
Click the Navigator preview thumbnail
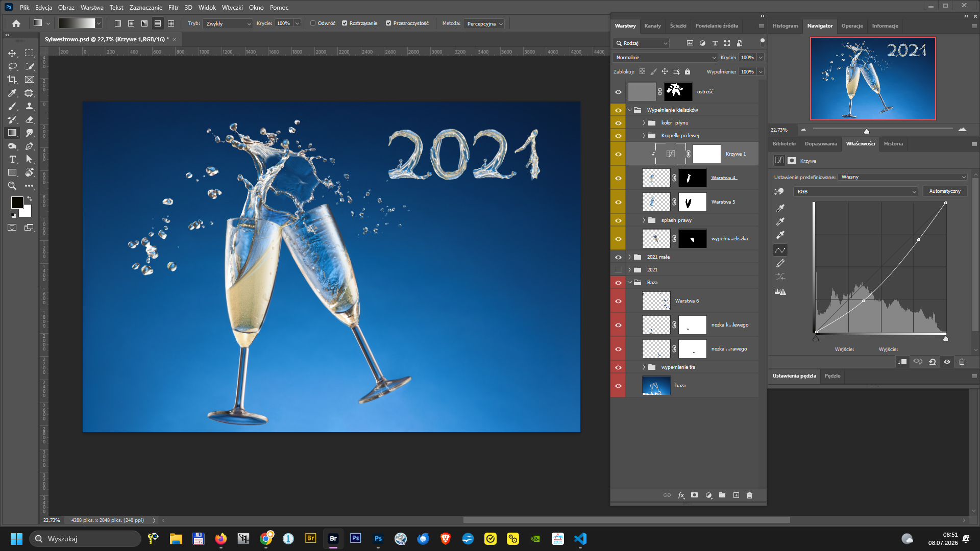(x=873, y=79)
